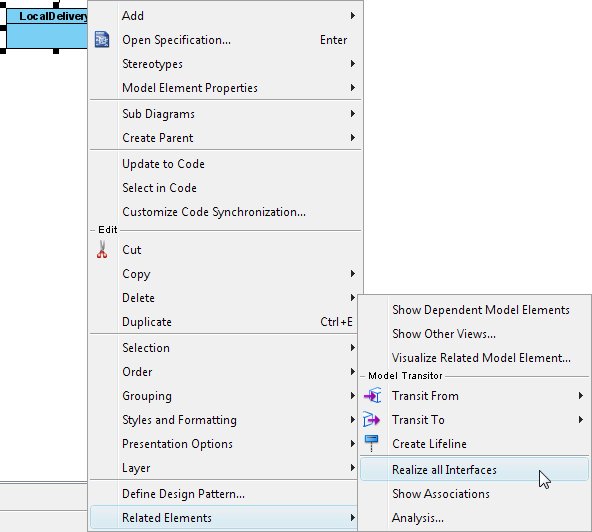This screenshot has height=532, width=592.
Task: Expand arrow next to Add
Action: click(x=353, y=15)
